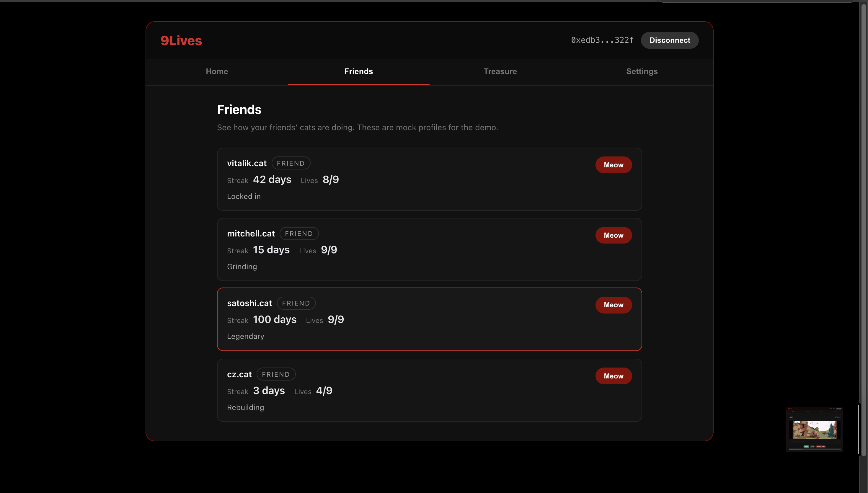Open the picture-in-picture preview thumbnail
The width and height of the screenshot is (868, 493).
[815, 429]
